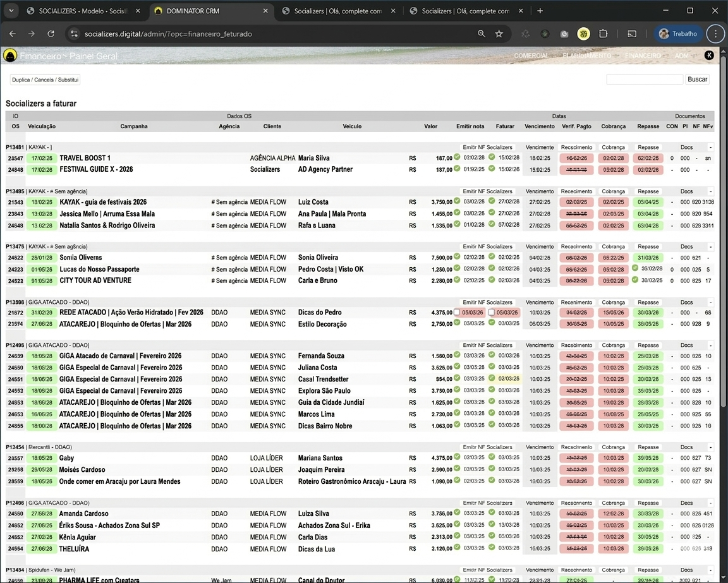The width and height of the screenshot is (728, 583).
Task: Open the browser zoom magnifier icon
Action: 482,34
